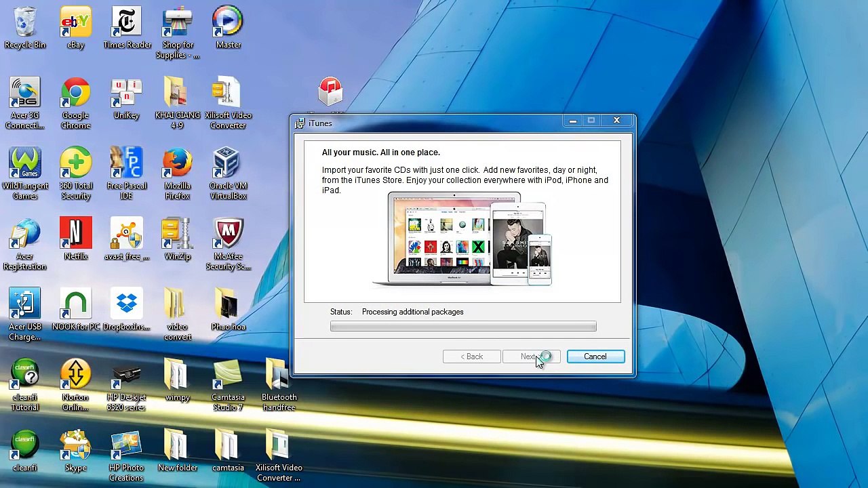
Task: Select the Acer USB Charge icon
Action: (x=25, y=314)
